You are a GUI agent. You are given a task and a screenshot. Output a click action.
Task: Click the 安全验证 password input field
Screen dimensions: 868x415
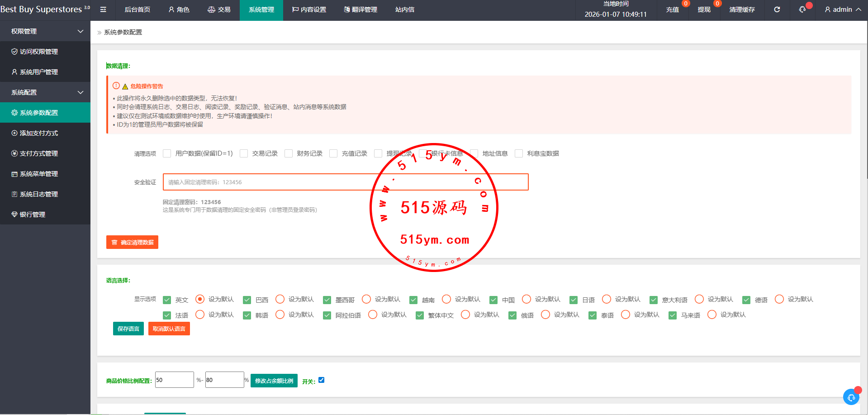[346, 182]
